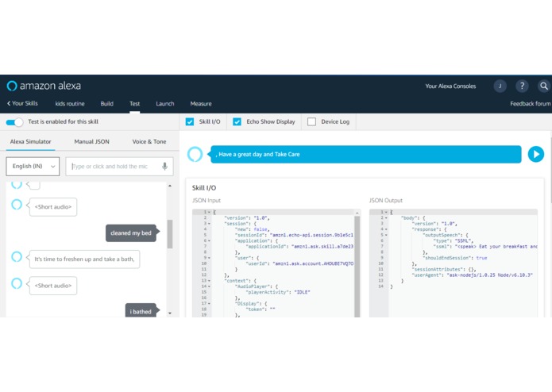Open the Feedback forum link

tap(531, 103)
